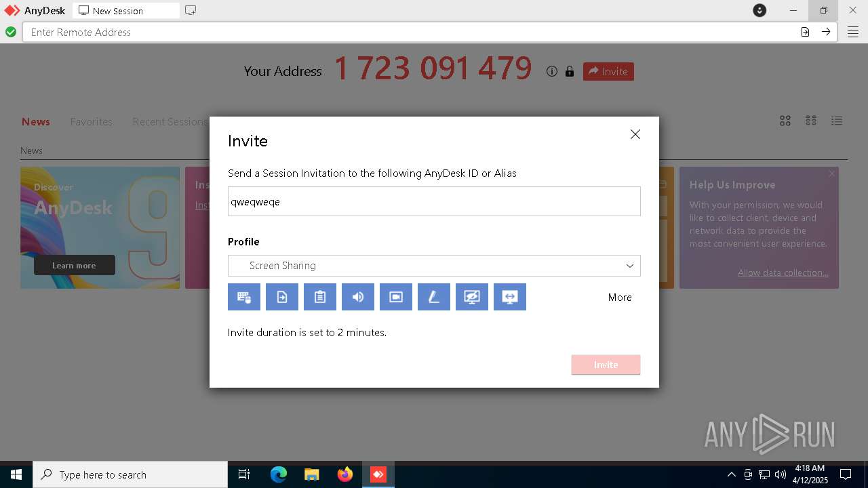The image size is (868, 488).
Task: Open Task View on the taskbar
Action: point(244,474)
